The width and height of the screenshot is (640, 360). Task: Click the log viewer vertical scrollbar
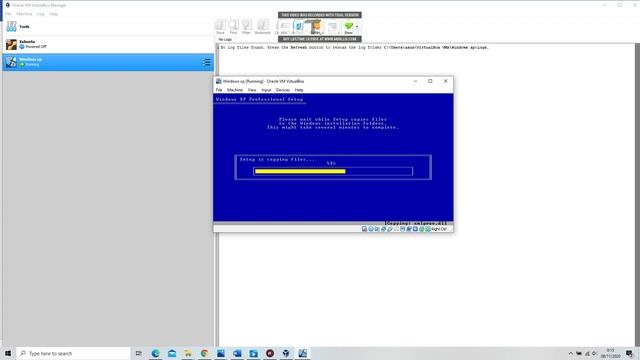(x=637, y=195)
